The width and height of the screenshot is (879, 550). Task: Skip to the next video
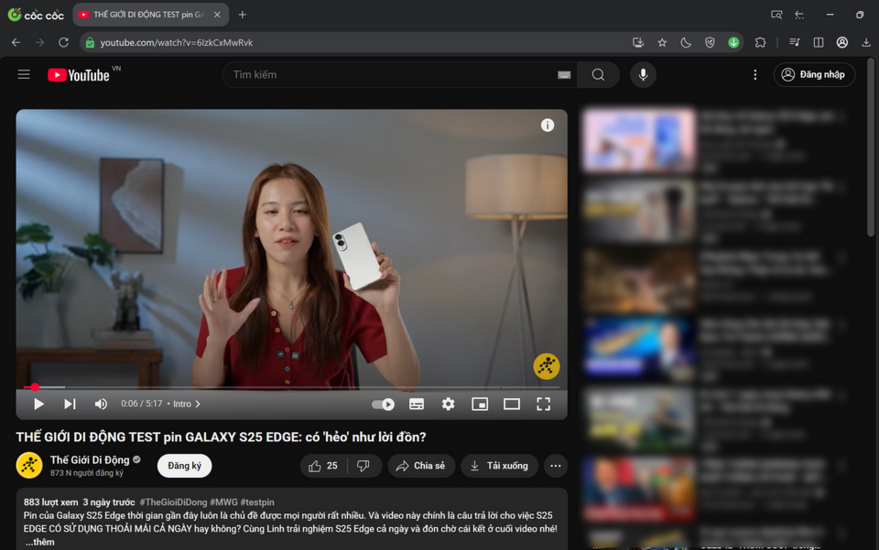click(x=70, y=404)
